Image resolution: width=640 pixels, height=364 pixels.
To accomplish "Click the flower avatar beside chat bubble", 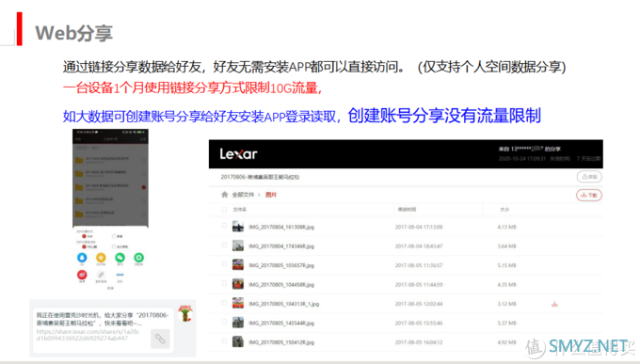I will click(x=185, y=313).
